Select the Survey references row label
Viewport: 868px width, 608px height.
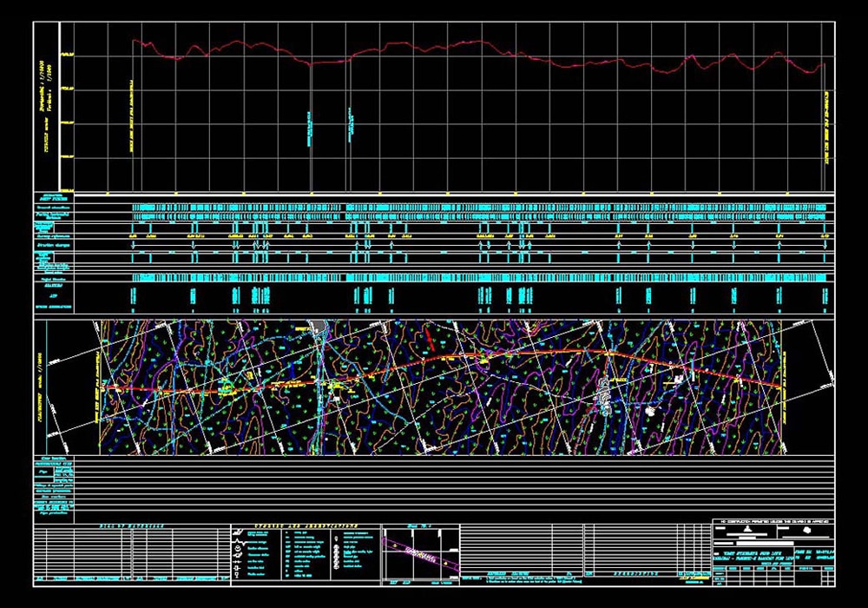pyautogui.click(x=54, y=235)
